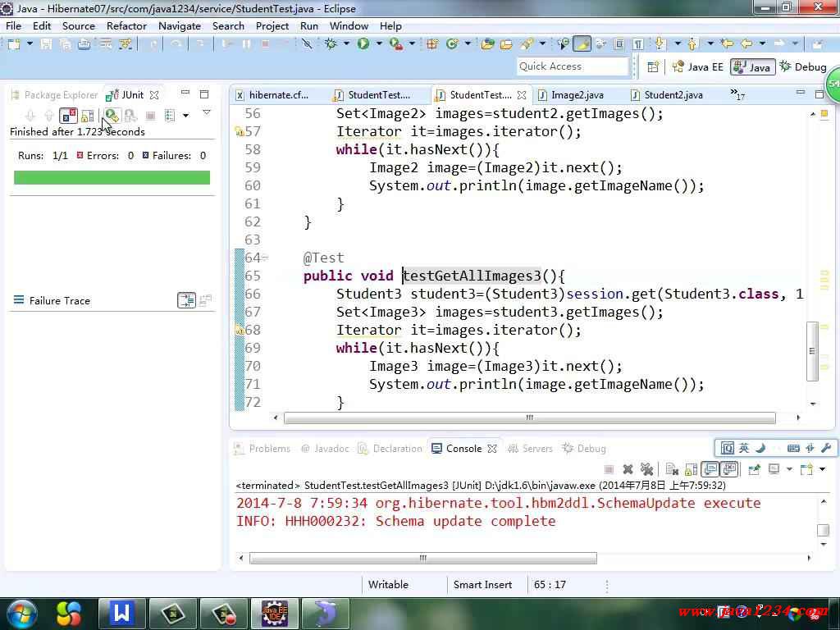Click the console horizontal scrollbar thumb
This screenshot has height=630, width=840.
[422, 558]
